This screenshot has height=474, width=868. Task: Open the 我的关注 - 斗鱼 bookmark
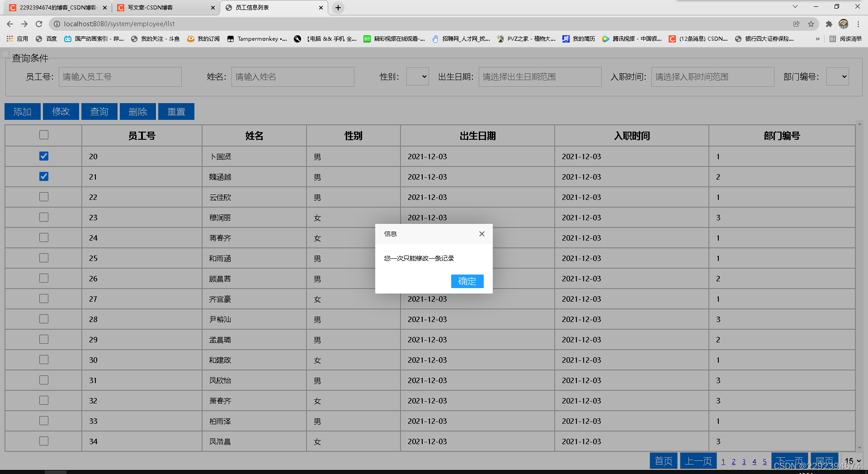pyautogui.click(x=155, y=39)
